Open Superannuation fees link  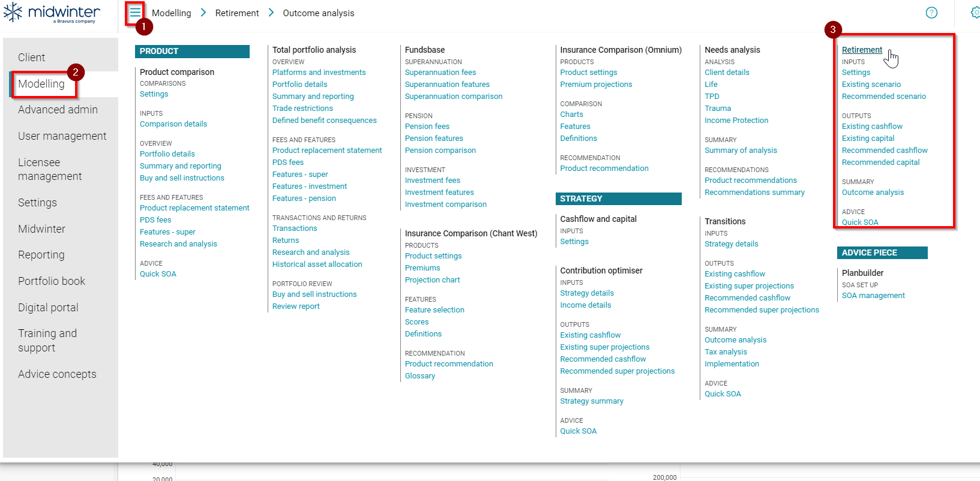click(440, 73)
